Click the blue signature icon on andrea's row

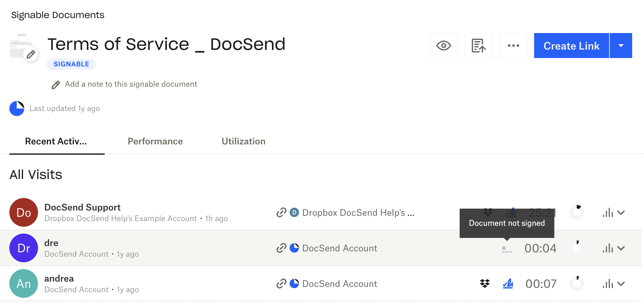click(x=508, y=283)
